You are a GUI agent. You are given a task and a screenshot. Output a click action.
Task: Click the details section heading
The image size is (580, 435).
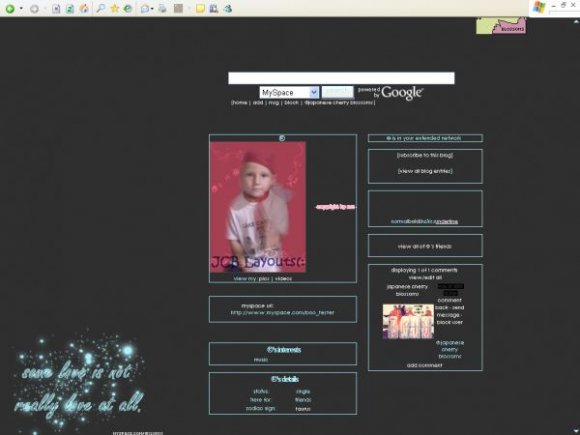click(284, 380)
